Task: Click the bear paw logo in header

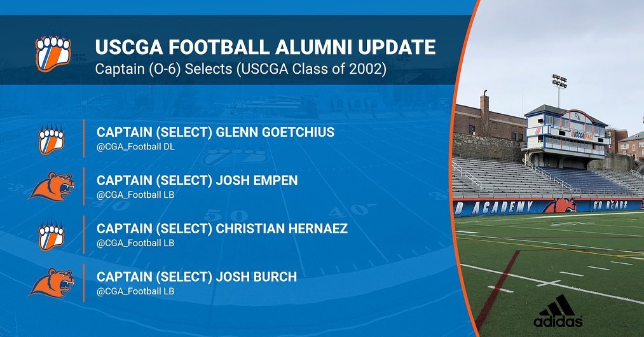Action: pyautogui.click(x=53, y=53)
